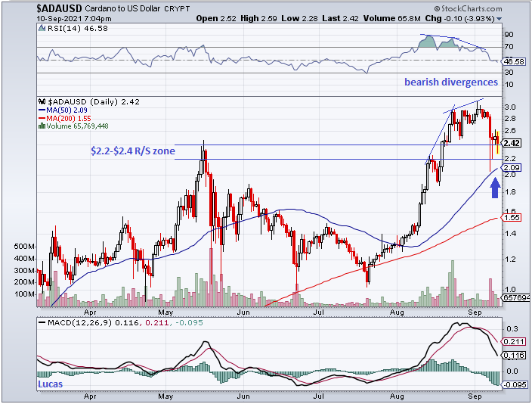Screen dimensions: 532x404
Task: Click the RSI(14) 46.58 label
Action: click(77, 28)
